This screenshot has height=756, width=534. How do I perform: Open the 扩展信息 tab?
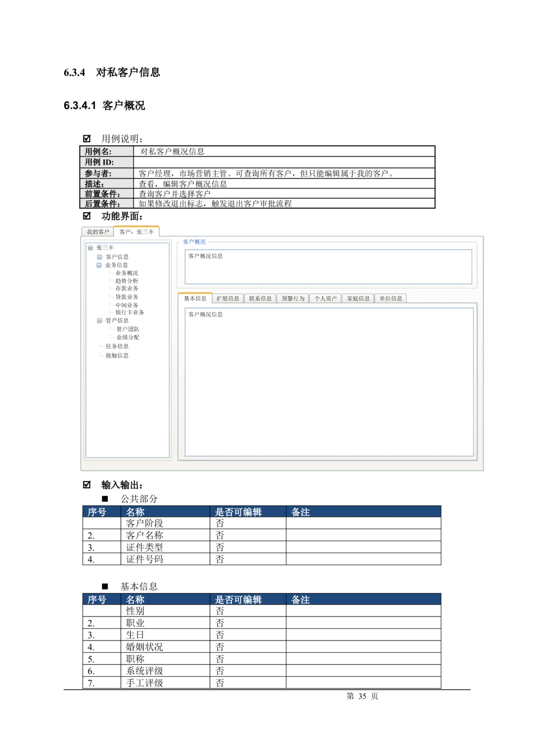(227, 299)
